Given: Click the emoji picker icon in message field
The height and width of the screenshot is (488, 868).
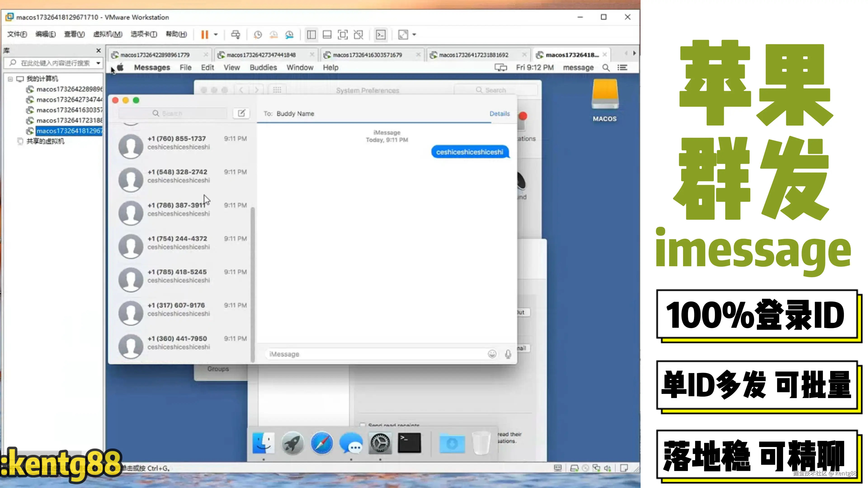Looking at the screenshot, I should (x=492, y=354).
